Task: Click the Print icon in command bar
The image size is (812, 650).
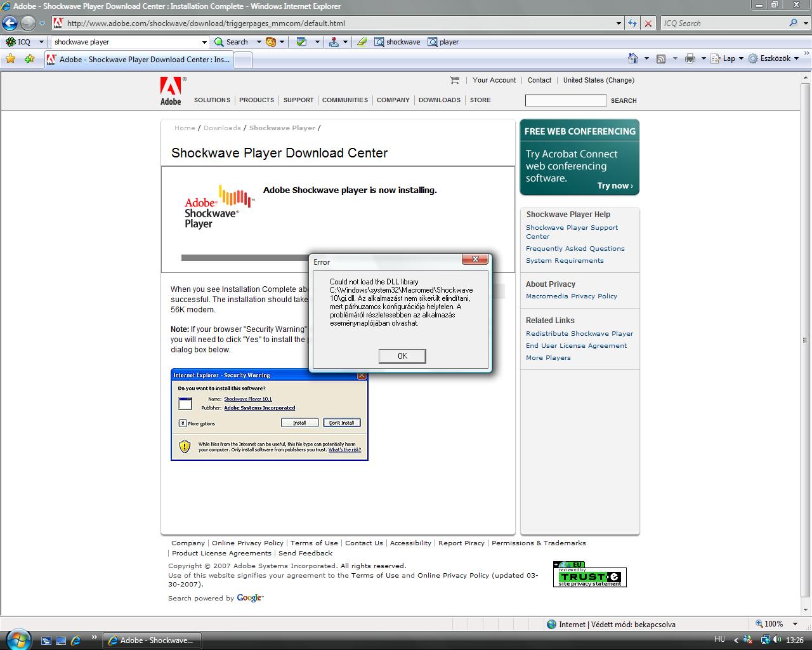Action: 690,58
